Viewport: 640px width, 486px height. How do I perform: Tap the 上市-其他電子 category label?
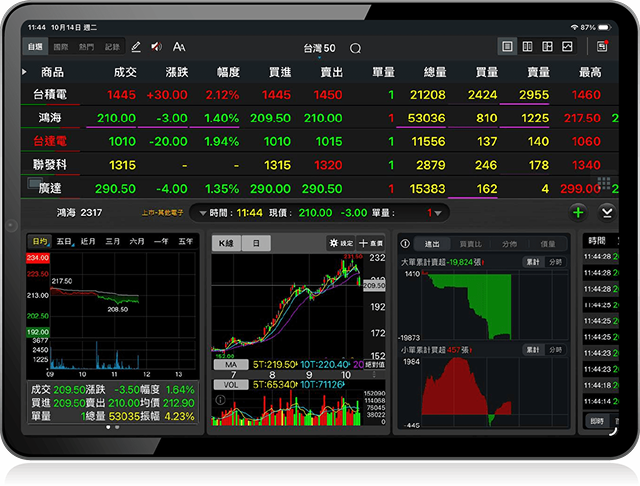click(162, 213)
